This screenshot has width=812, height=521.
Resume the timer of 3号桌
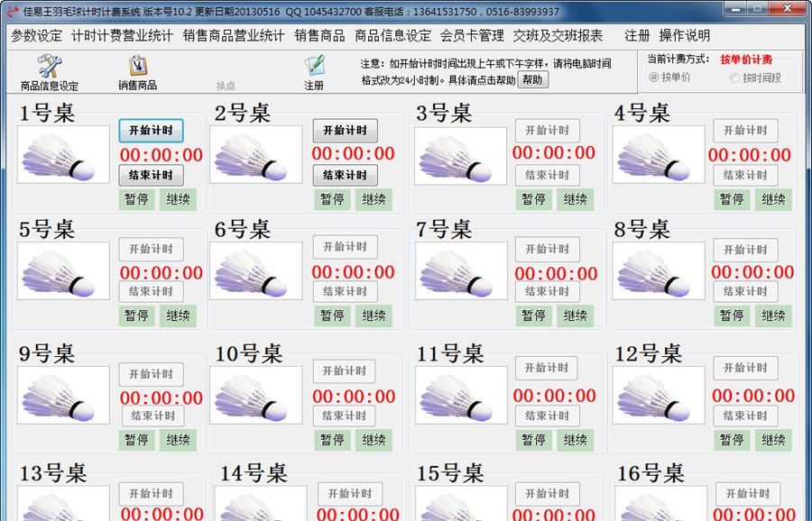tap(575, 199)
